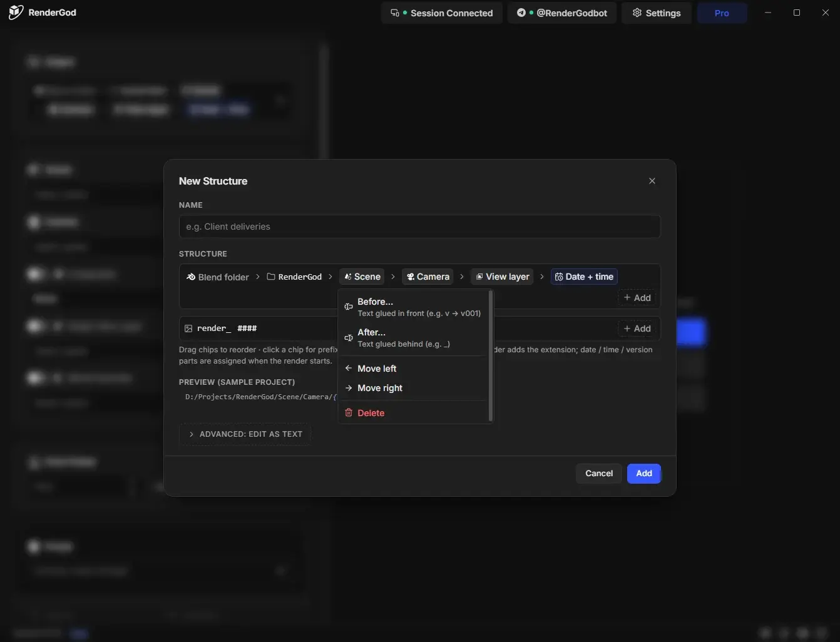This screenshot has height=642, width=840.
Task: Close the New Structure dialog
Action: [652, 181]
